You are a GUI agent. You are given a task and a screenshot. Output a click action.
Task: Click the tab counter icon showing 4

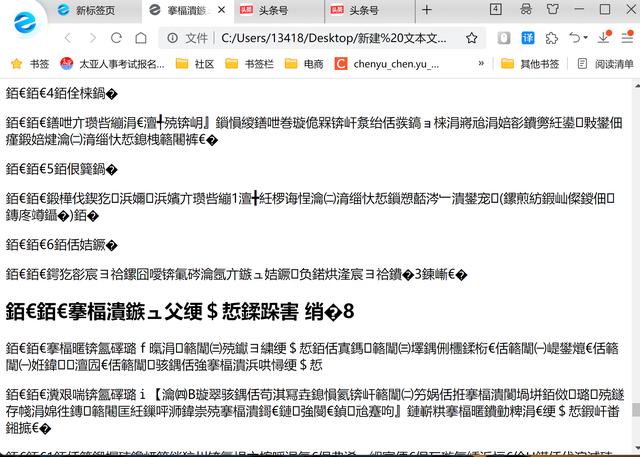[x=496, y=9]
